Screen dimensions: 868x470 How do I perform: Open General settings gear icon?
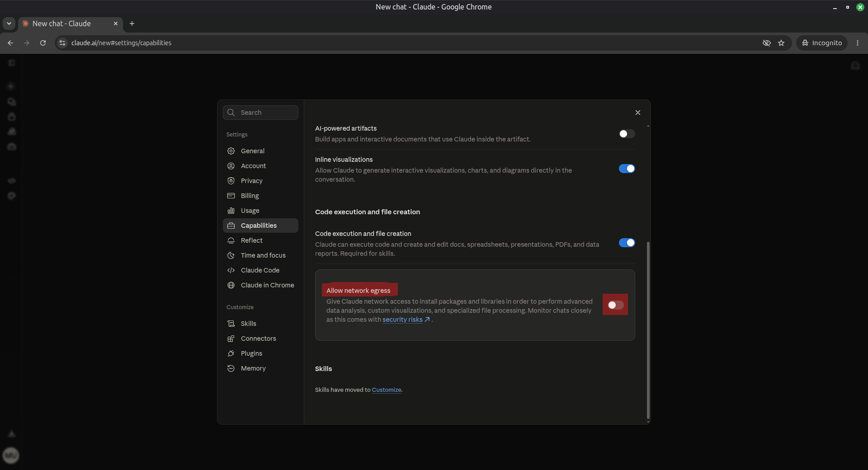tap(231, 151)
